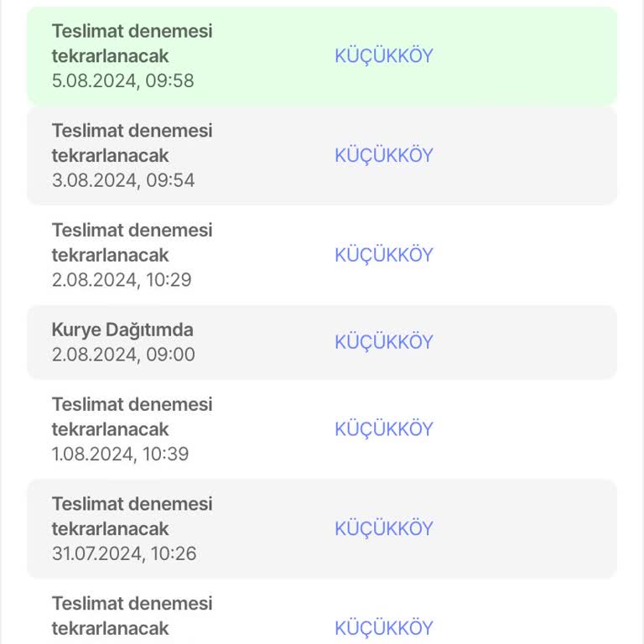Click the 3.08.2024, 09:54 timestamp
The image size is (644, 644).
tap(122, 180)
